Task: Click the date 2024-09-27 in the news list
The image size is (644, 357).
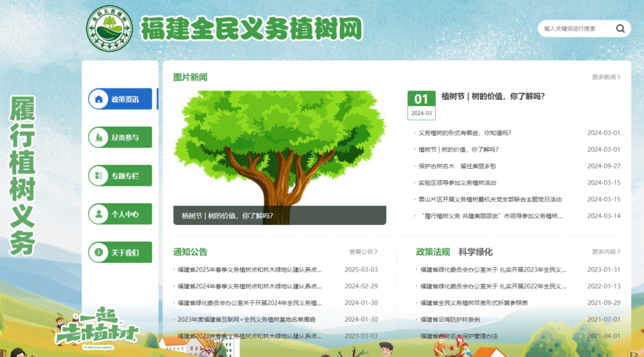Action: (603, 166)
